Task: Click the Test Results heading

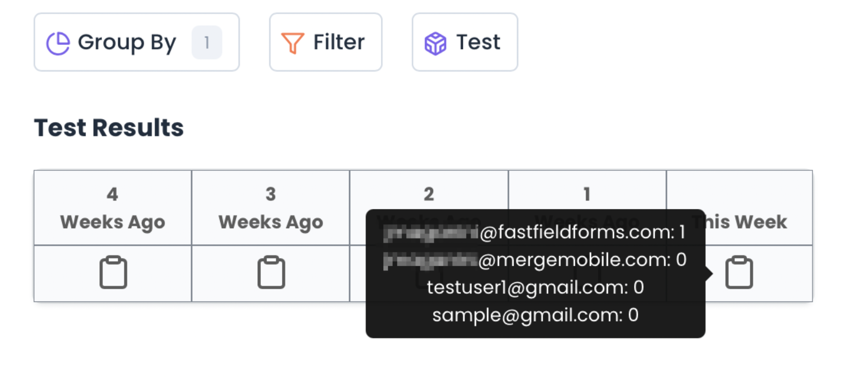Action: [x=109, y=128]
